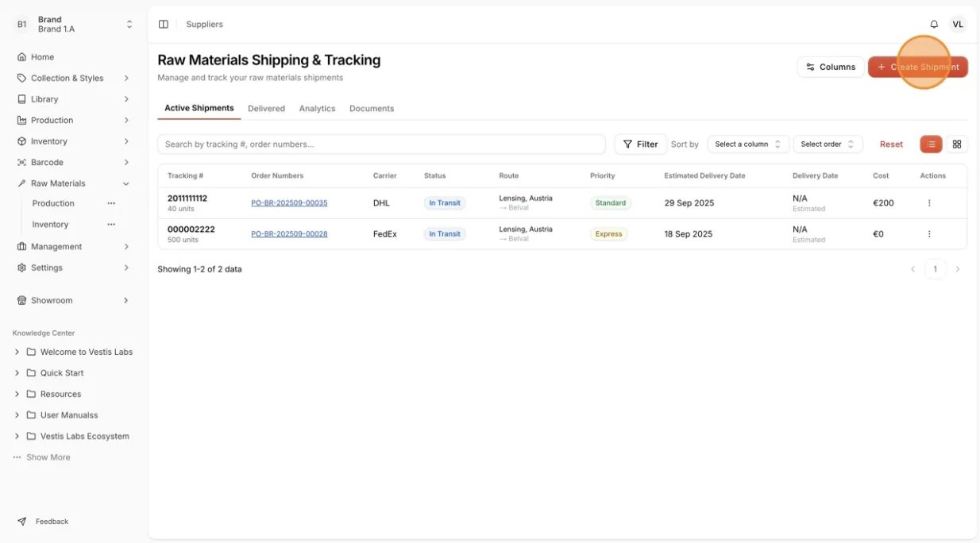
Task: Open the Select order dropdown
Action: (x=828, y=144)
